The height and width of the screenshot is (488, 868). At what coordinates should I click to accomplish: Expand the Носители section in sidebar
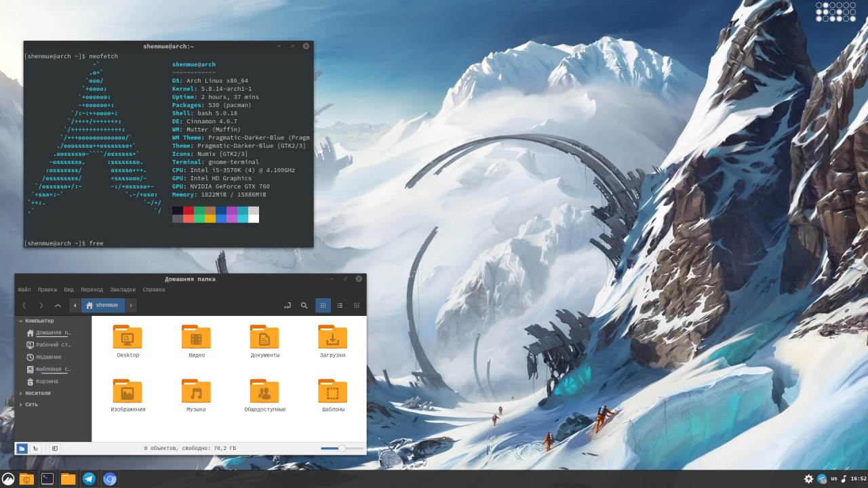click(x=21, y=393)
